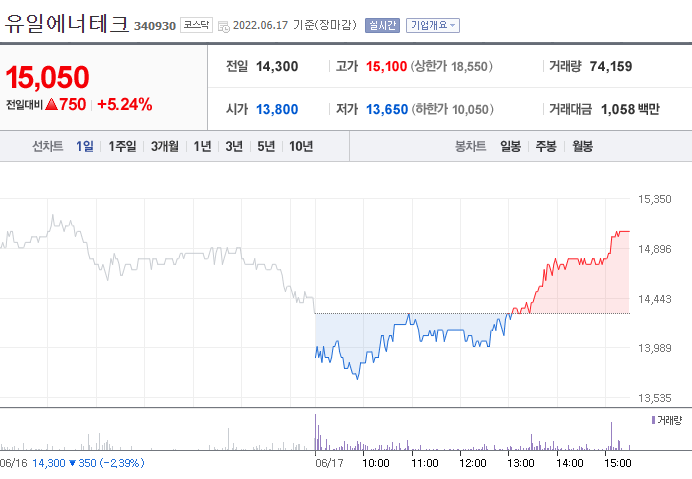The image size is (692, 479).
Task: Click the 상한가 18,550 text
Action: click(x=451, y=67)
